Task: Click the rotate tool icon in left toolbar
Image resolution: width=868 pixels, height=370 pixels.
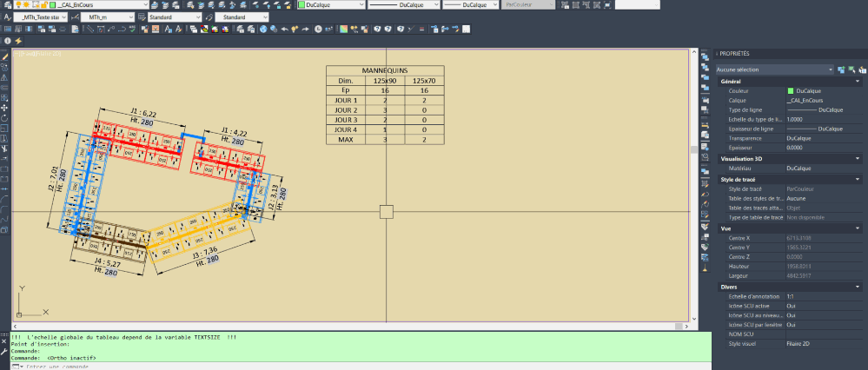Action: click(4, 118)
